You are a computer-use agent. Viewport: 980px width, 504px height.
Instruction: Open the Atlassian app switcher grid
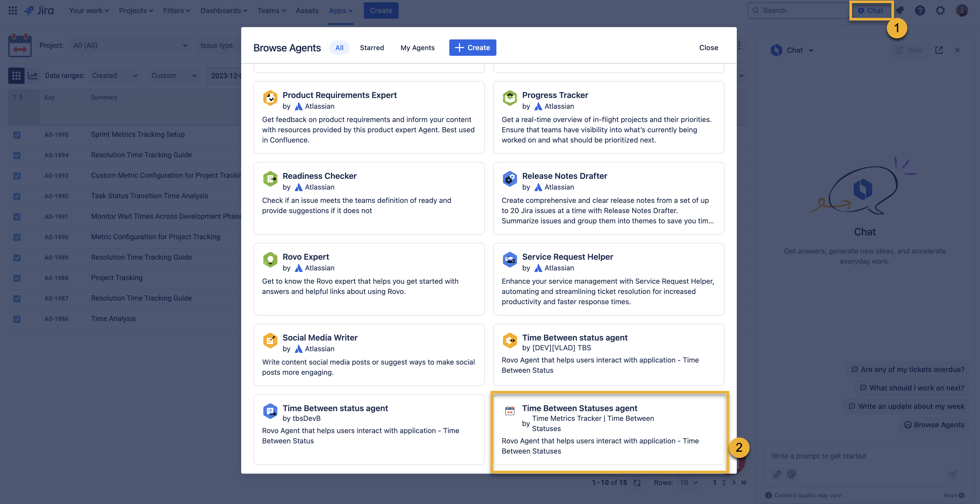[12, 10]
